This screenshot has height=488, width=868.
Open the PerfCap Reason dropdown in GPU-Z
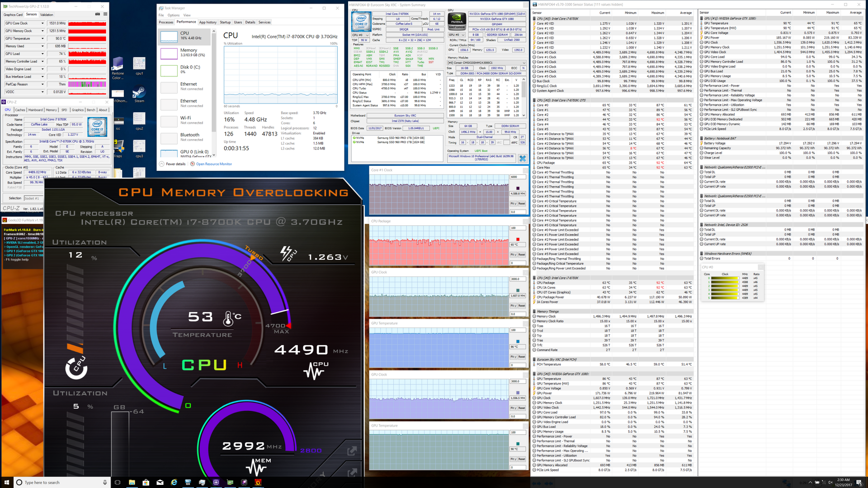coord(42,84)
